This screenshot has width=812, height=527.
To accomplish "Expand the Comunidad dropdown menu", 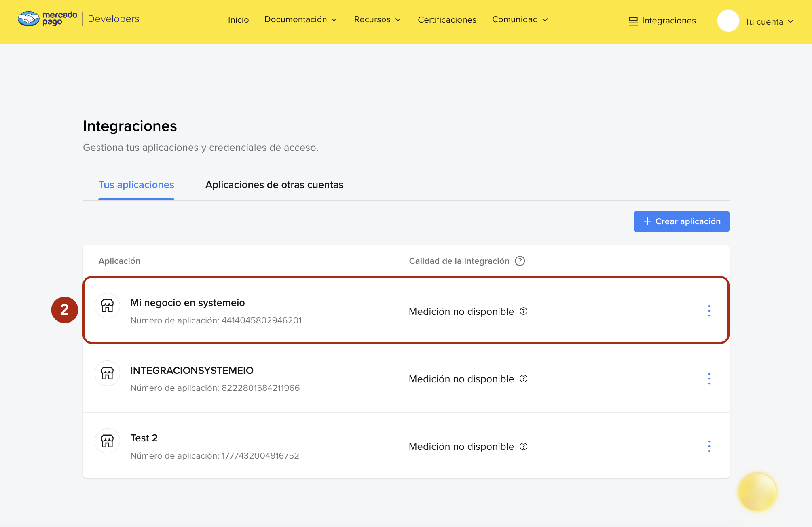I will pyautogui.click(x=520, y=19).
